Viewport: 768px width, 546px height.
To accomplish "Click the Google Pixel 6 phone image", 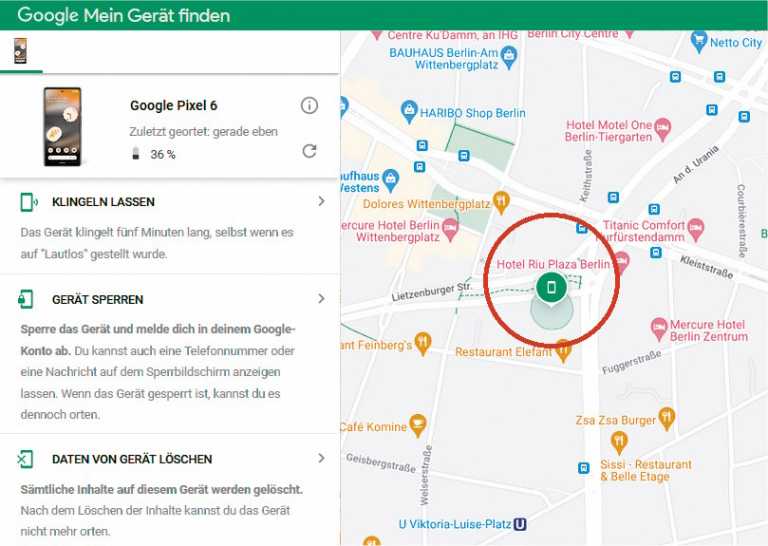I will [62, 127].
